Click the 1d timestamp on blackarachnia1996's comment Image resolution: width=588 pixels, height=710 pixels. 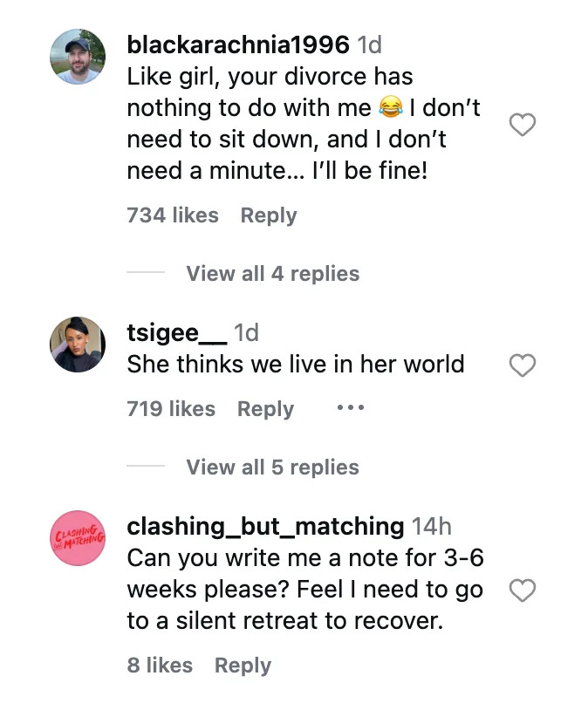point(369,44)
